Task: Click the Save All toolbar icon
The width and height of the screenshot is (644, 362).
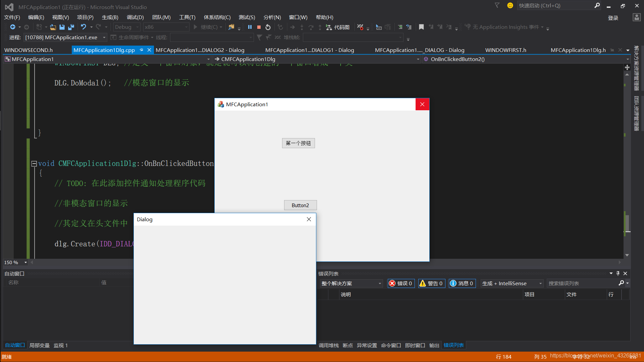Action: (x=71, y=27)
